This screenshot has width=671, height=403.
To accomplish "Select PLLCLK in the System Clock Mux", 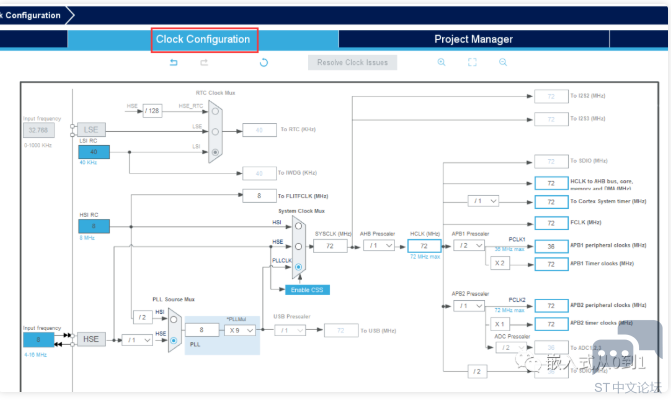I will 298,267.
